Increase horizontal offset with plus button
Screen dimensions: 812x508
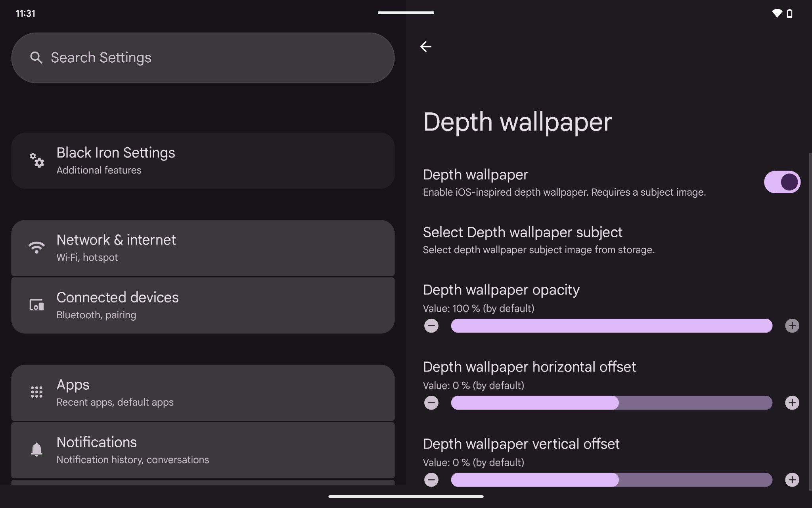[792, 403]
